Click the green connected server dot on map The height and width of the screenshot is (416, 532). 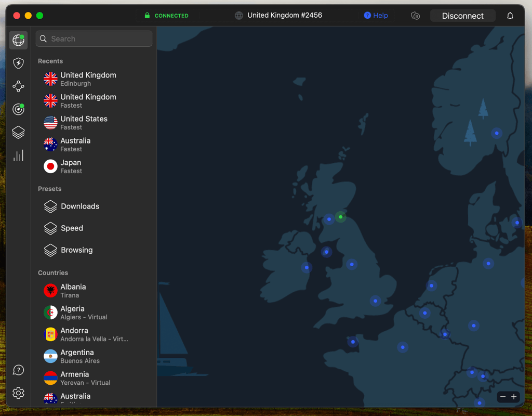pyautogui.click(x=341, y=217)
